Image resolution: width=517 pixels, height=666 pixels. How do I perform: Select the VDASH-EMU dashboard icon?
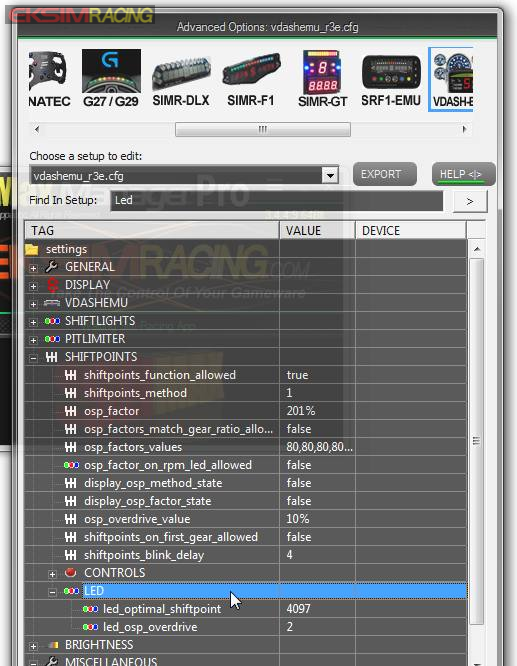pyautogui.click(x=452, y=79)
